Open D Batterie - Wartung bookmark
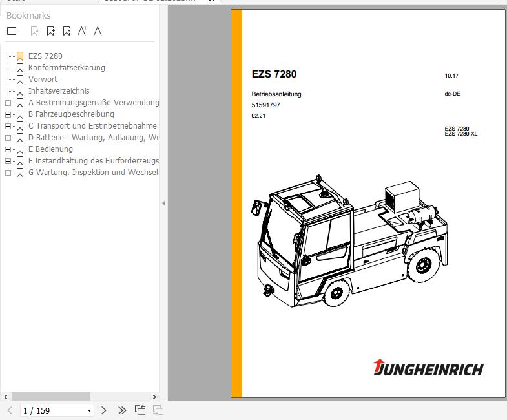This screenshot has height=420, width=507. [94, 138]
